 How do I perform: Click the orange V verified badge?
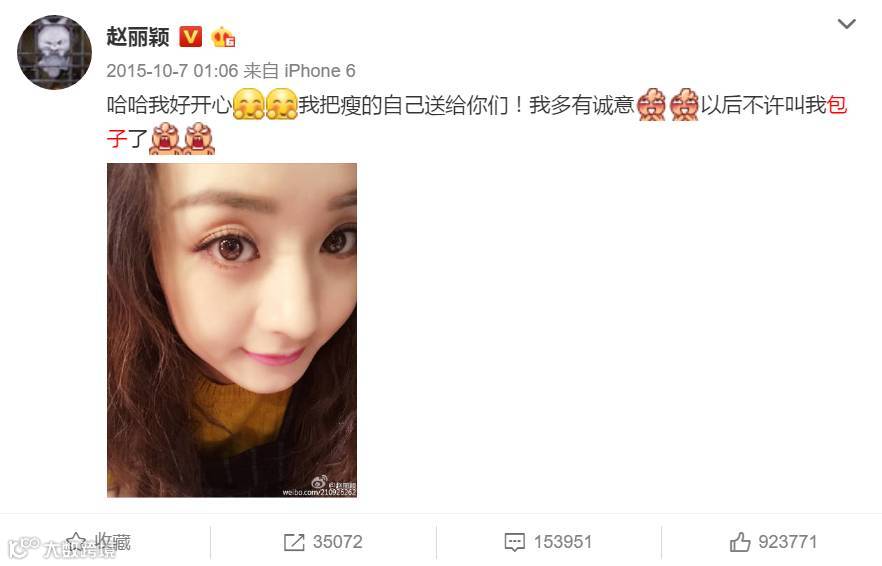pyautogui.click(x=190, y=37)
